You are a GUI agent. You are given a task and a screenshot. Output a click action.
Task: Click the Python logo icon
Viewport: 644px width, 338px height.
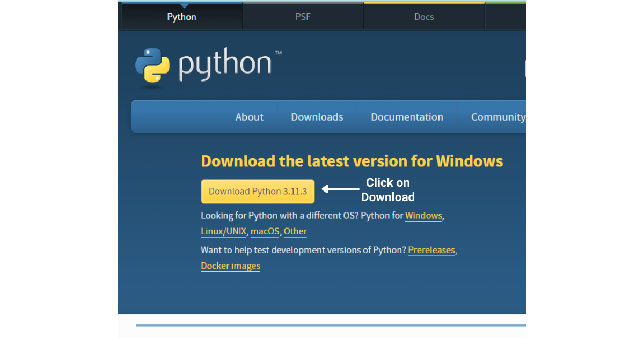[152, 65]
